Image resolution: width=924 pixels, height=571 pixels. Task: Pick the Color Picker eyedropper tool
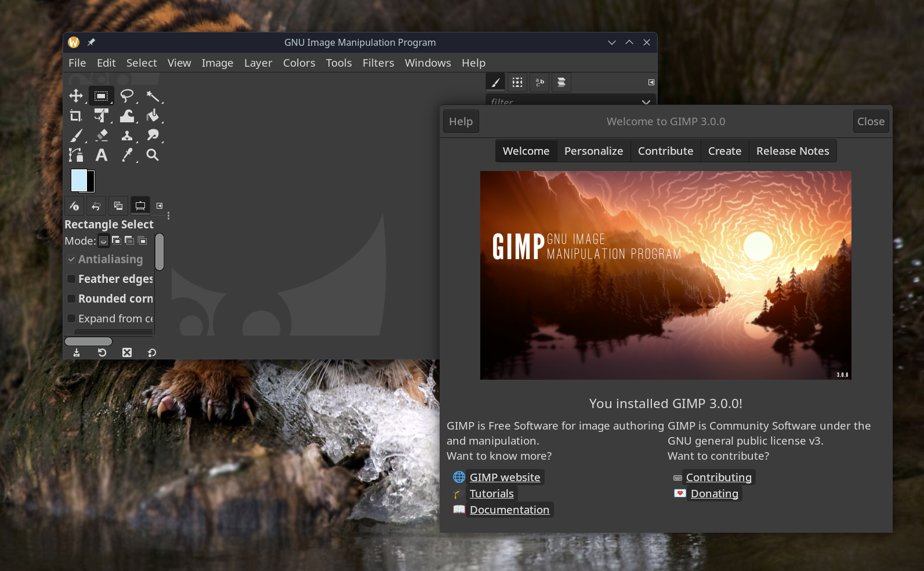(x=126, y=155)
